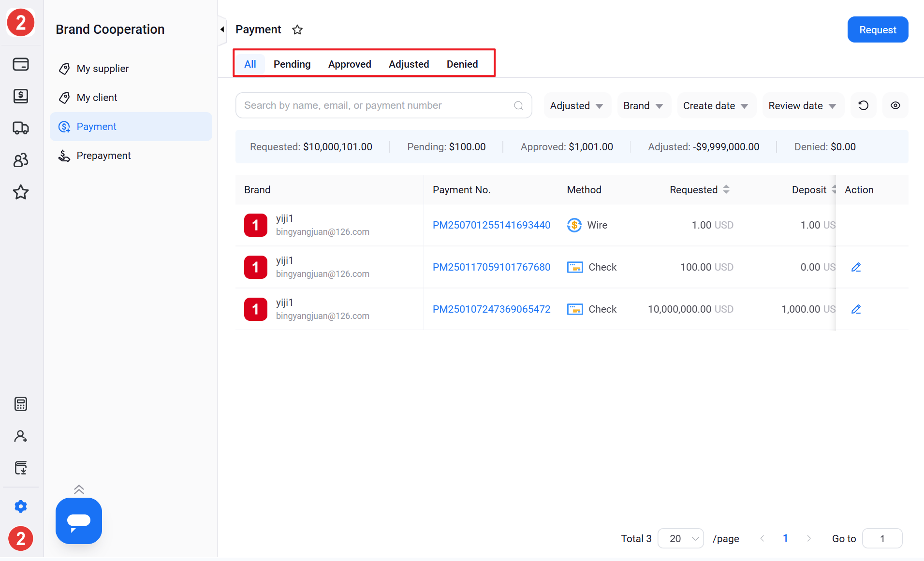Click the 100.00 USD requested amount
The image size is (924, 561).
(x=707, y=267)
